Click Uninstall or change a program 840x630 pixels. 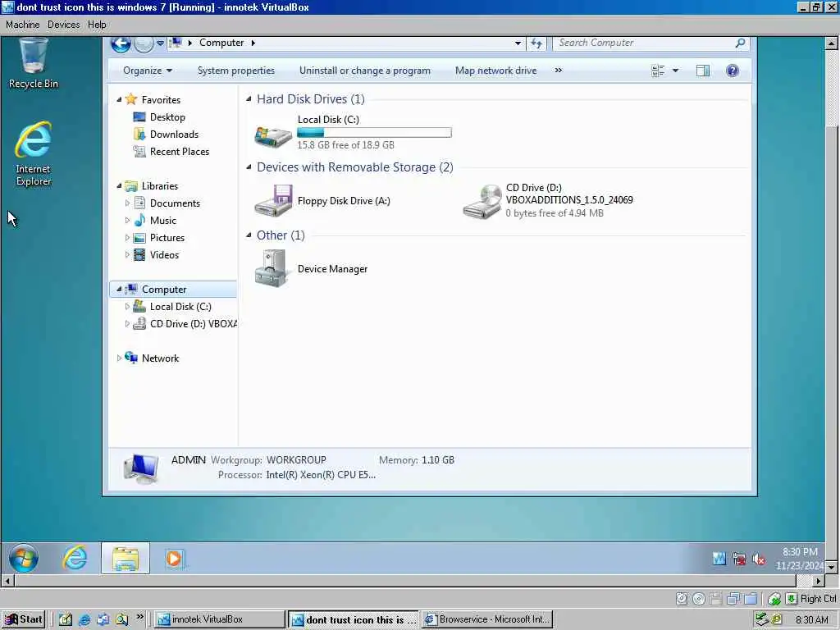pos(365,71)
